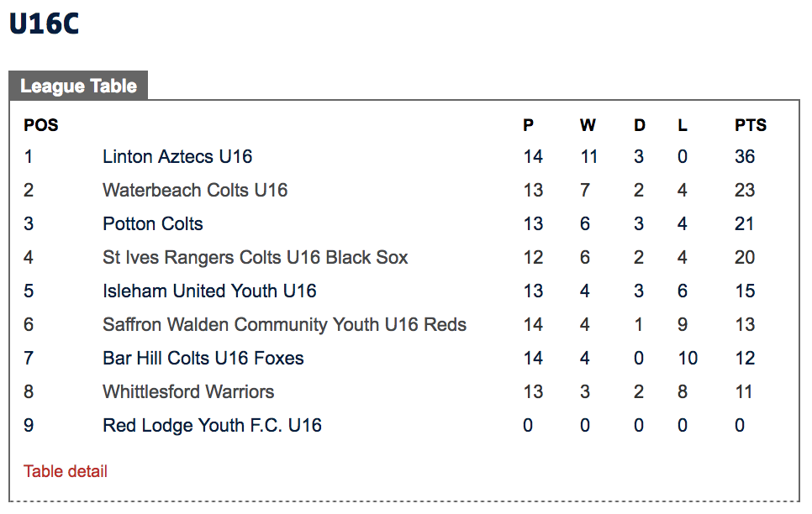This screenshot has width=812, height=514.
Task: Click the P (played) column header
Action: click(528, 125)
